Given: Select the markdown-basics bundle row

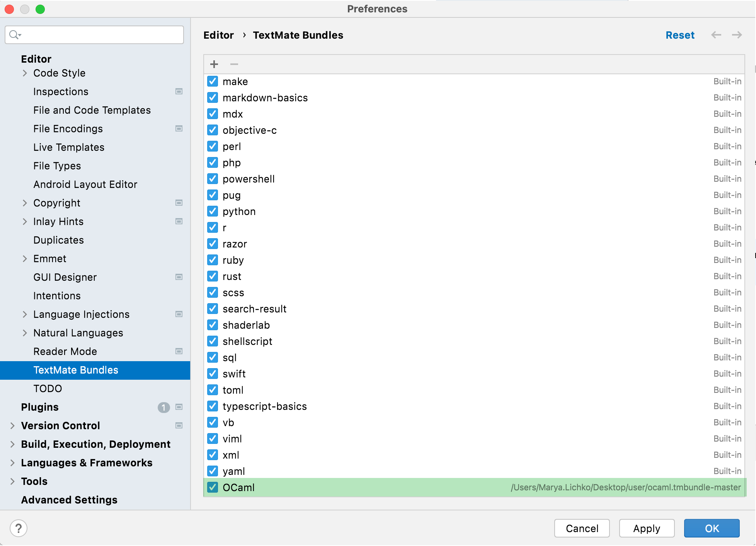Looking at the screenshot, I should pos(474,98).
